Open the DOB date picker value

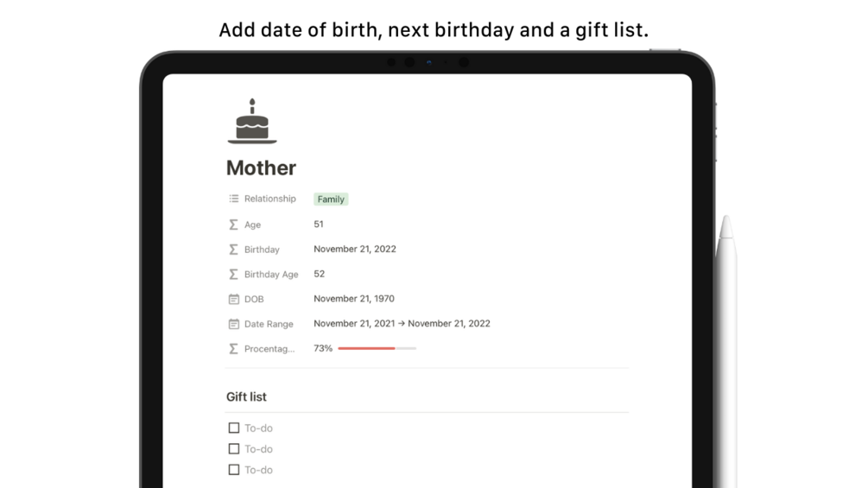354,299
